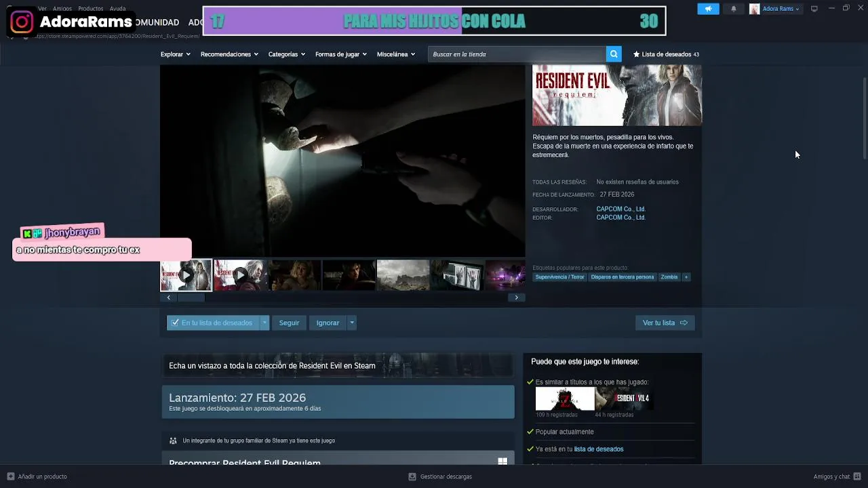Open the Ver menu

tap(42, 9)
